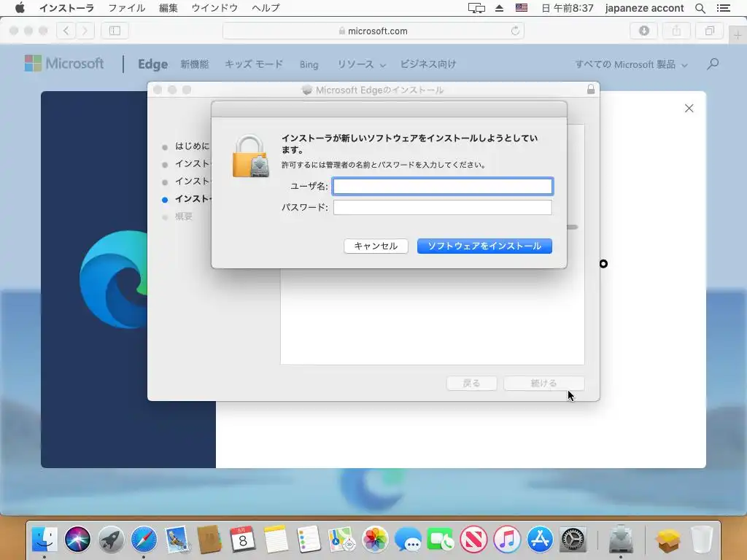Open the japaneze accont user menu
This screenshot has height=560, width=747.
645,8
